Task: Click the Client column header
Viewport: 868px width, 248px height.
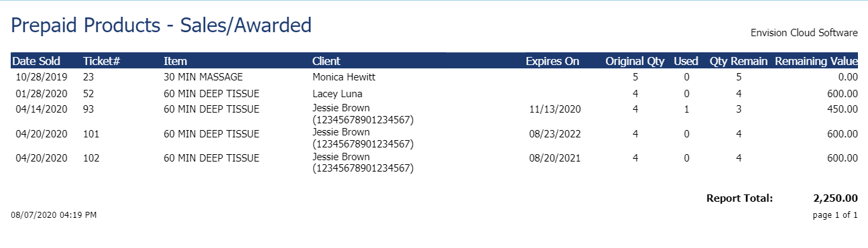Action: (x=326, y=61)
